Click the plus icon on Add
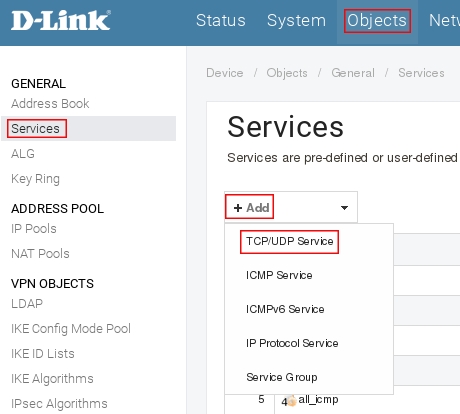460x414 pixels. 238,208
